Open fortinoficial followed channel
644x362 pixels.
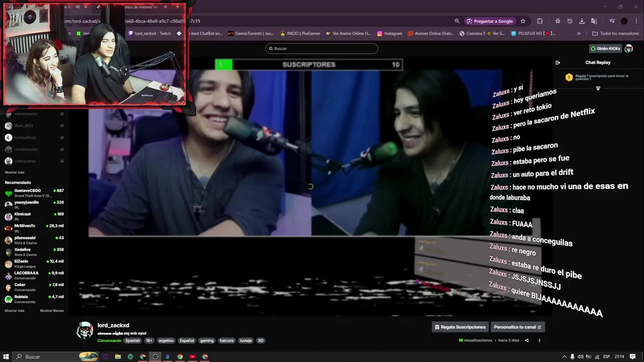pyautogui.click(x=34, y=138)
